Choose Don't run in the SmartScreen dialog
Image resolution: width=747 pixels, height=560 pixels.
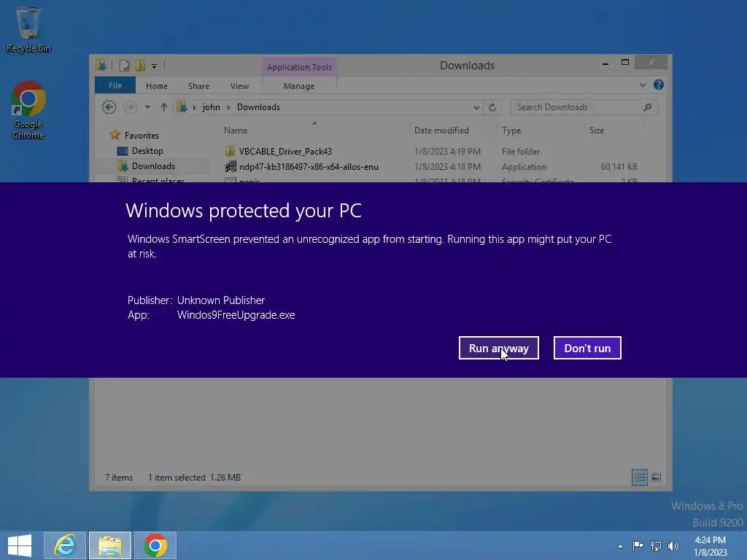coord(587,348)
